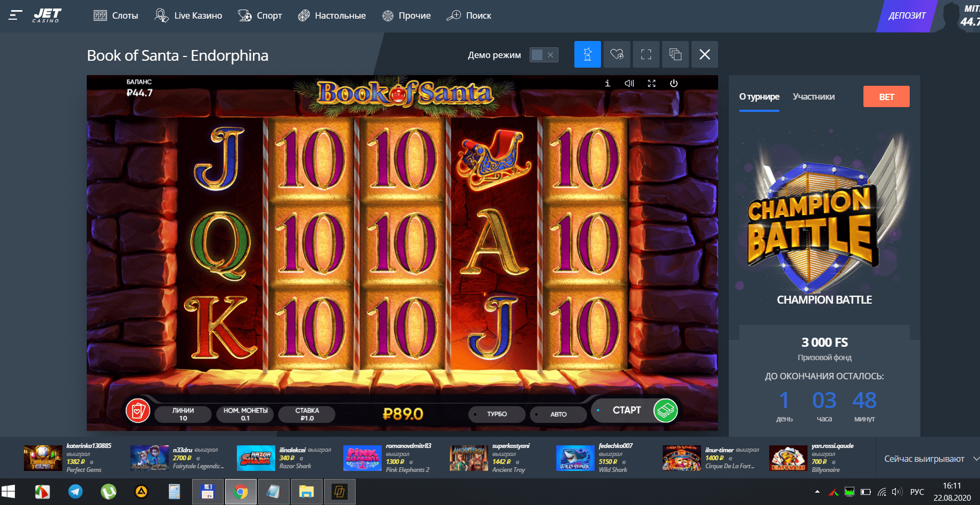Open the Live Казино section

click(188, 15)
